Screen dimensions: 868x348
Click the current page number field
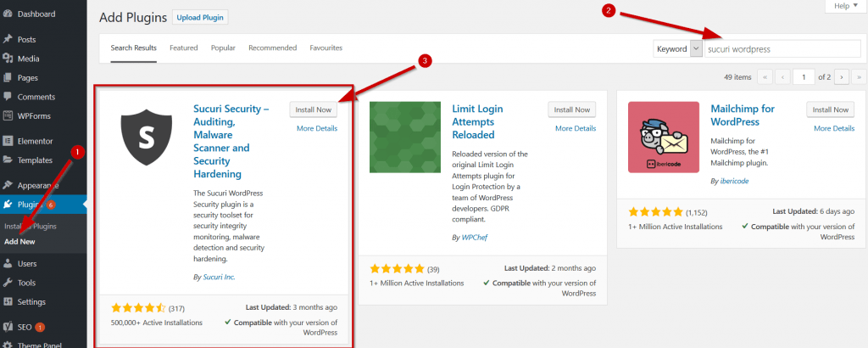pos(804,77)
